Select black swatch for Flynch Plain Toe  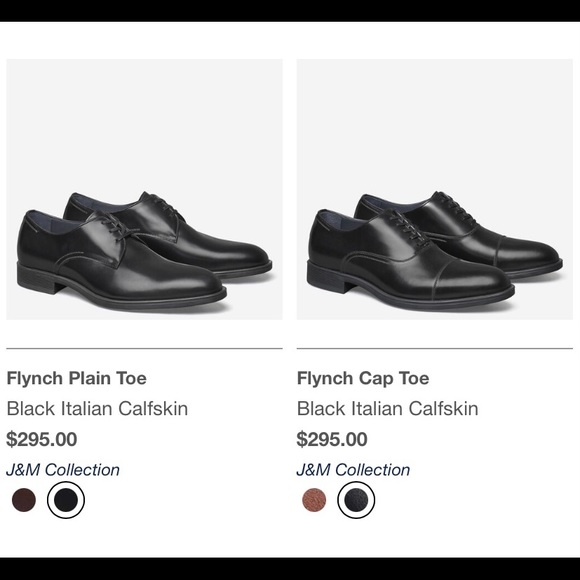pos(66,500)
